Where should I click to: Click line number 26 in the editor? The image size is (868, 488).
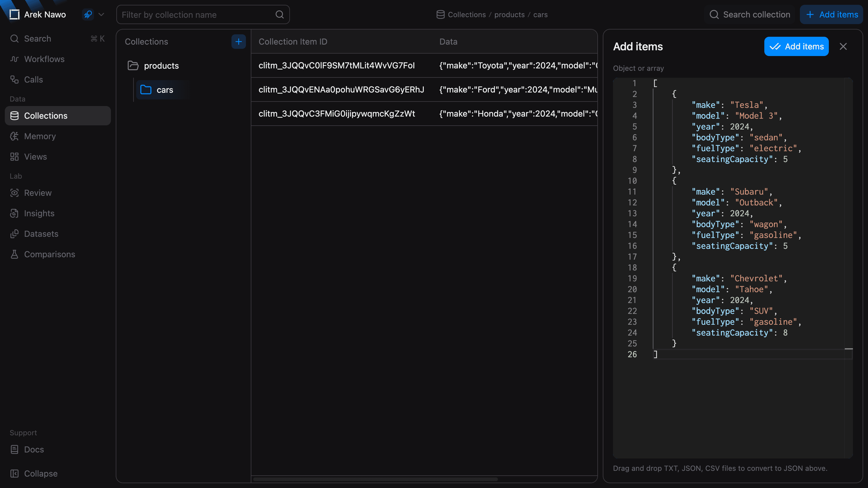[632, 355]
